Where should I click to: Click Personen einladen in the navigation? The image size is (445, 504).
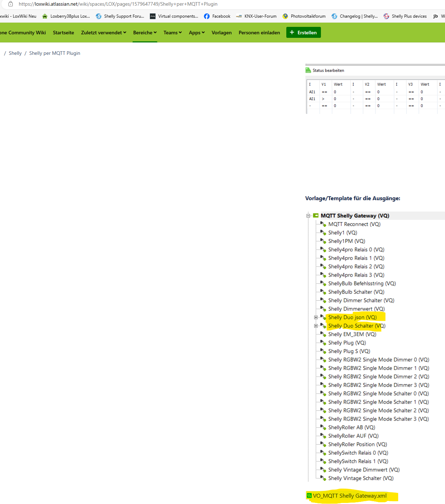click(x=259, y=33)
